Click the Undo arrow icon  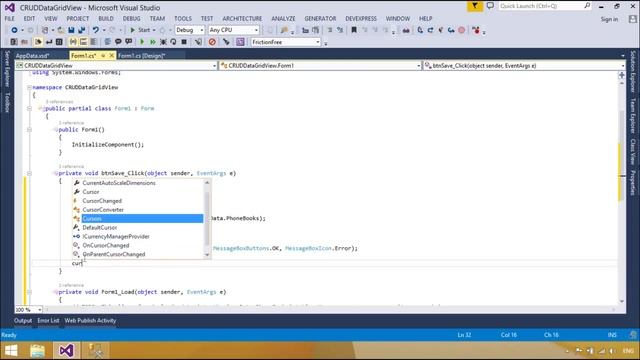(x=96, y=30)
